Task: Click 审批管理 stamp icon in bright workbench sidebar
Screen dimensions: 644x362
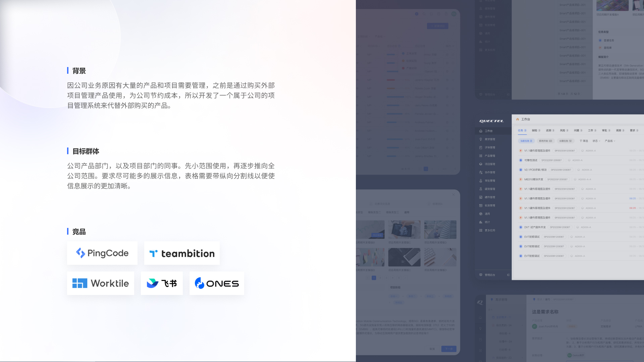Action: (481, 181)
